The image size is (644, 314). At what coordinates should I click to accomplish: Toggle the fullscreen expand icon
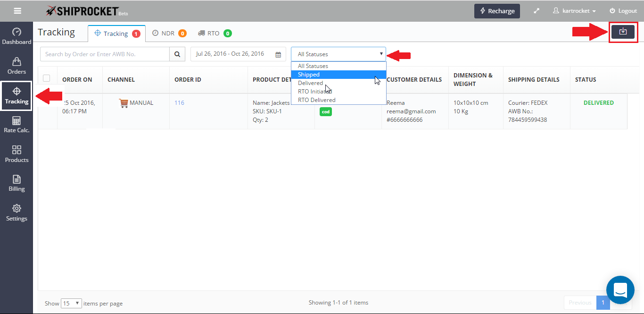[537, 11]
